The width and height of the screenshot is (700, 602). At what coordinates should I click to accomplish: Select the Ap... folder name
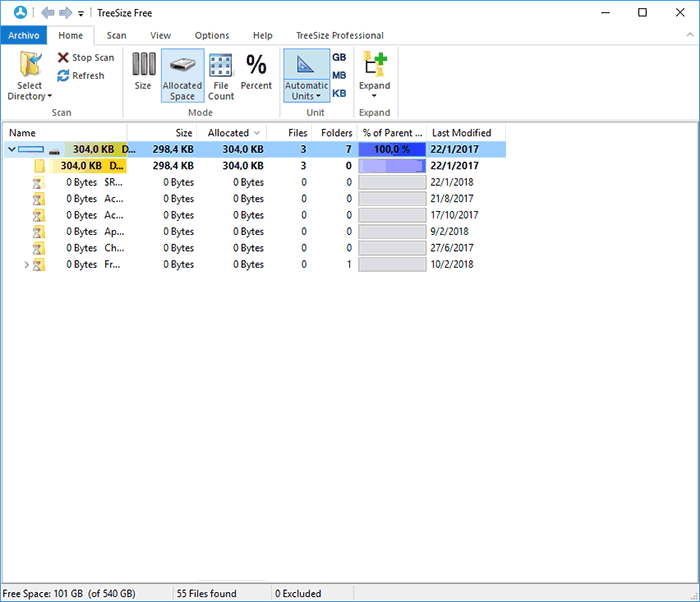(x=114, y=231)
